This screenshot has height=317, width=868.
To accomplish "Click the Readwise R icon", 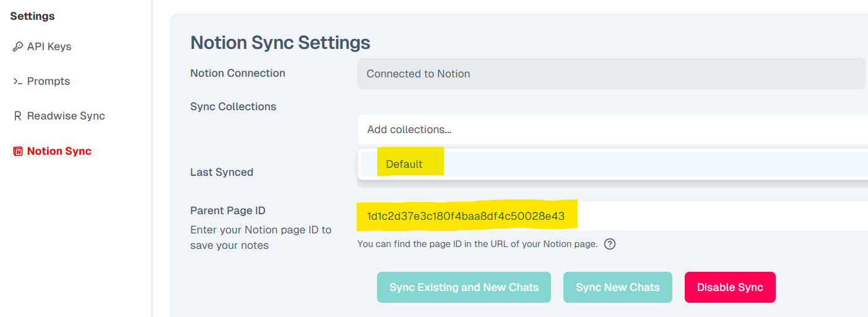I will [x=17, y=116].
